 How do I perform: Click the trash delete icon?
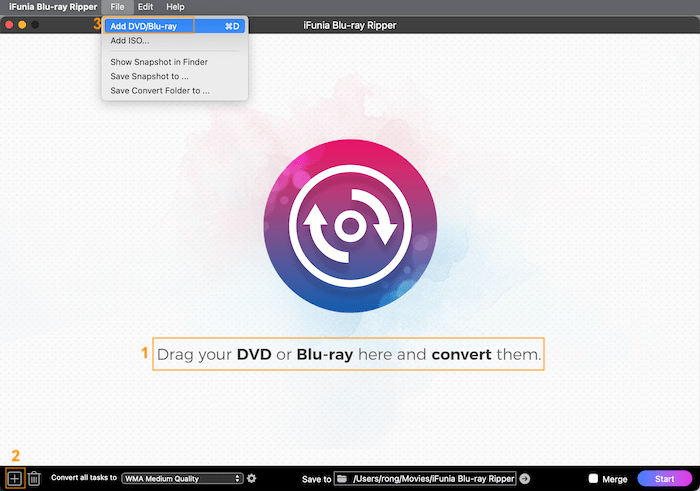(34, 479)
